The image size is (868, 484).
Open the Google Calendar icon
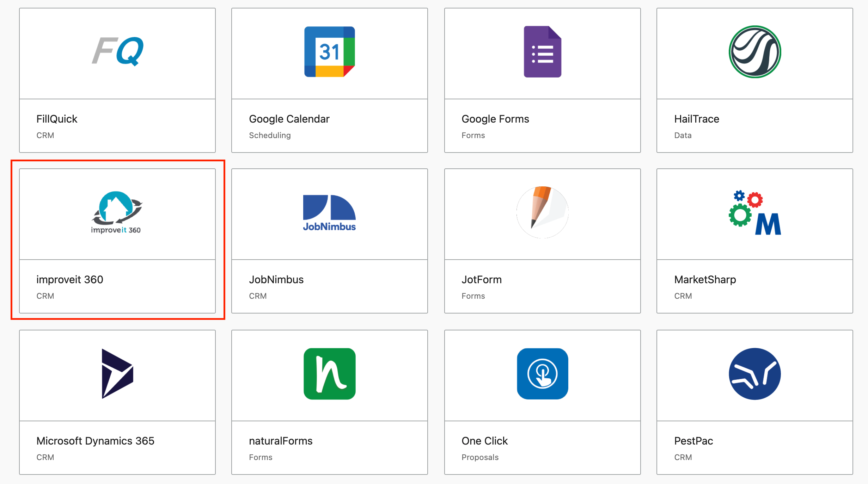click(330, 52)
